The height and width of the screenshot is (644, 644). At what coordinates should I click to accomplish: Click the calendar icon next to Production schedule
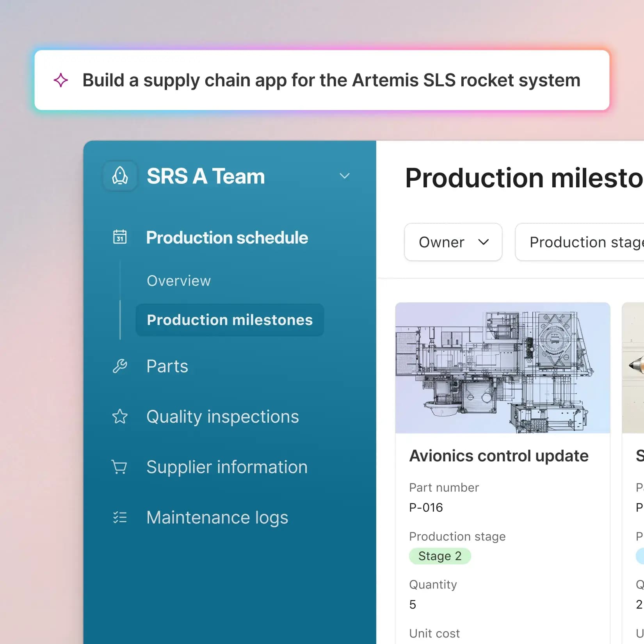[120, 237]
